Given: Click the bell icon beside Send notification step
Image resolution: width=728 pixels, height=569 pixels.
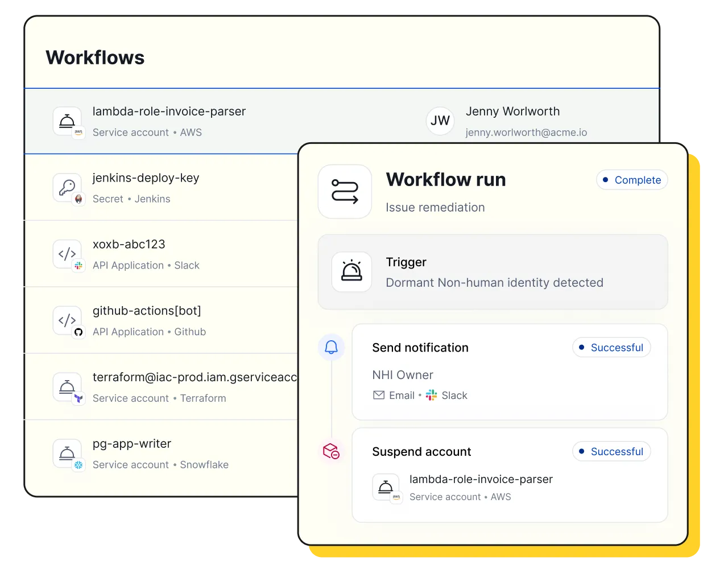Looking at the screenshot, I should 332,347.
